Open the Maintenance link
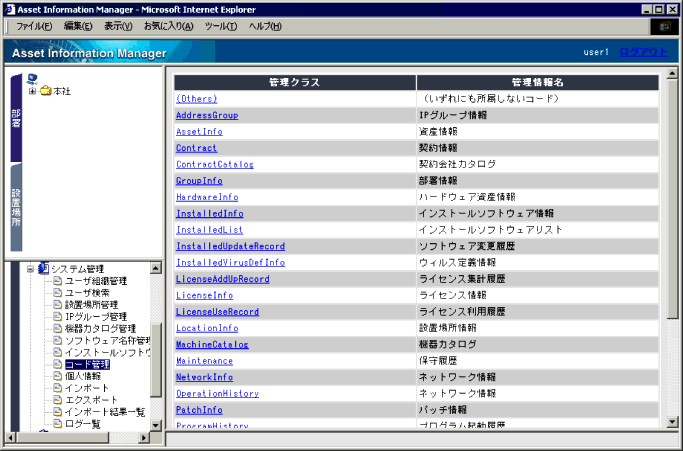Viewport: 683px width, 451px height. click(x=204, y=361)
